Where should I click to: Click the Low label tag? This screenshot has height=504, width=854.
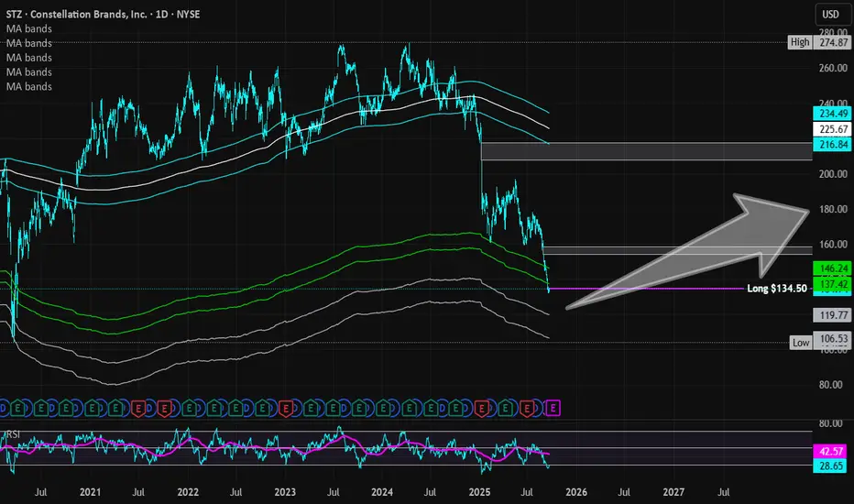801,343
